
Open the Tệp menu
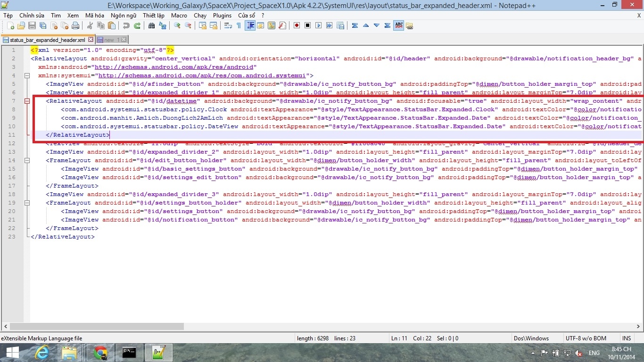(8, 16)
